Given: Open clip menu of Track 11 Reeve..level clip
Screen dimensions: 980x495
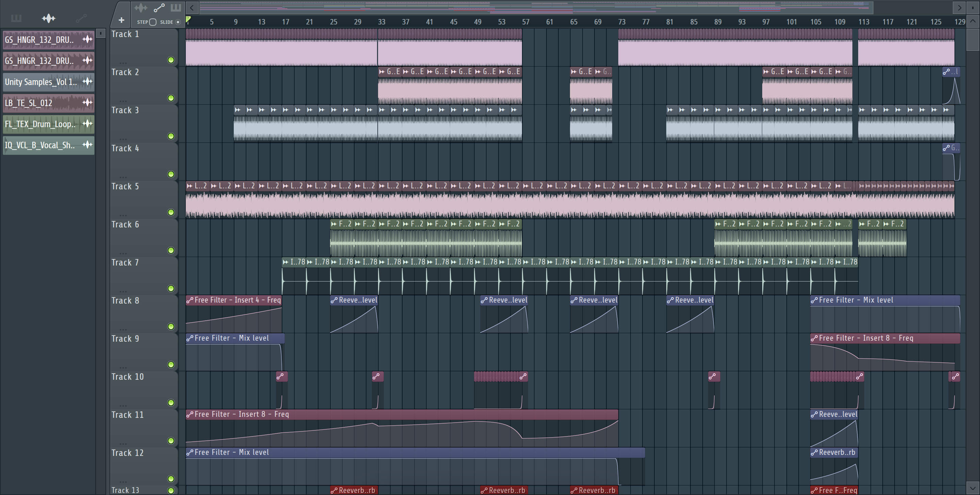Looking at the screenshot, I should click(814, 414).
